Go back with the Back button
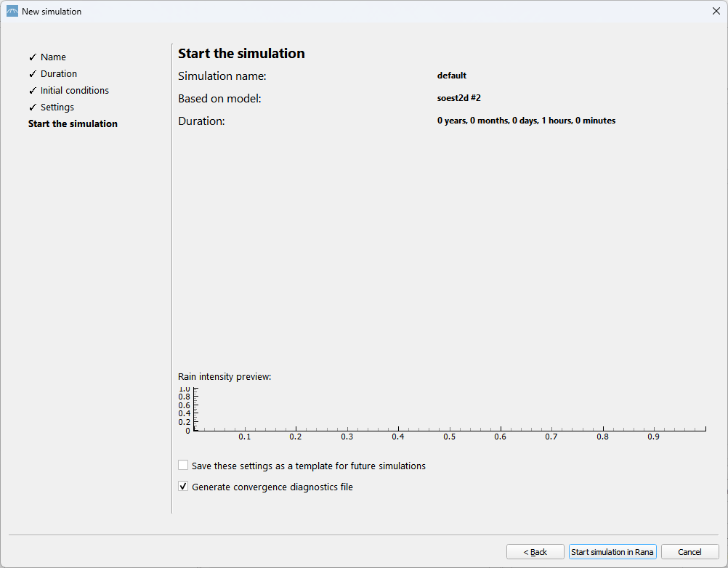The height and width of the screenshot is (568, 728). (535, 552)
